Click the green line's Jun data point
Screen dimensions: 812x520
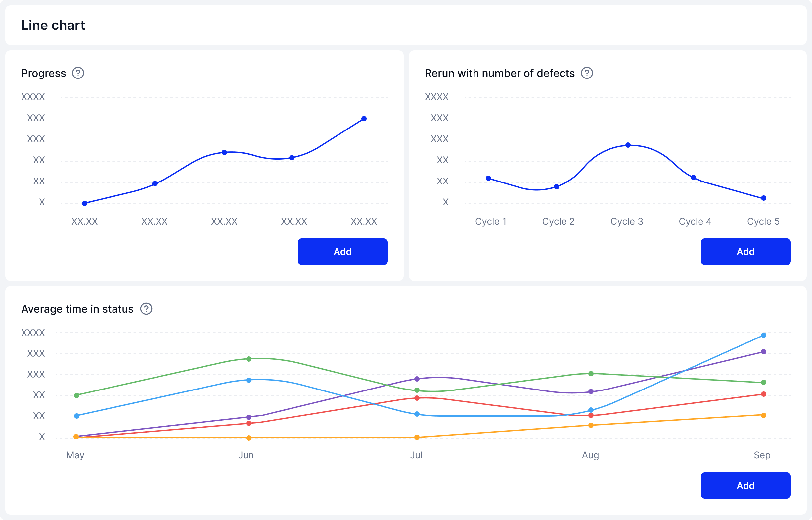tap(248, 359)
